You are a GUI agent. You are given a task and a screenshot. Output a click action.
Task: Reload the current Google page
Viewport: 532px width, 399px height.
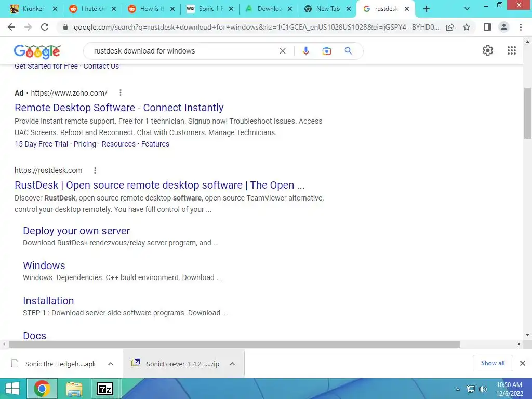45,27
